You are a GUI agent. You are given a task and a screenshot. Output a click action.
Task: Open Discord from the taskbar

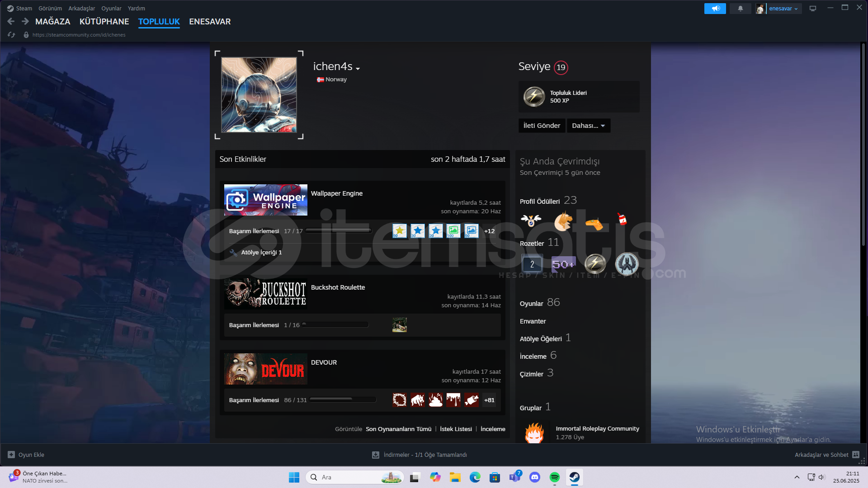coord(535,477)
